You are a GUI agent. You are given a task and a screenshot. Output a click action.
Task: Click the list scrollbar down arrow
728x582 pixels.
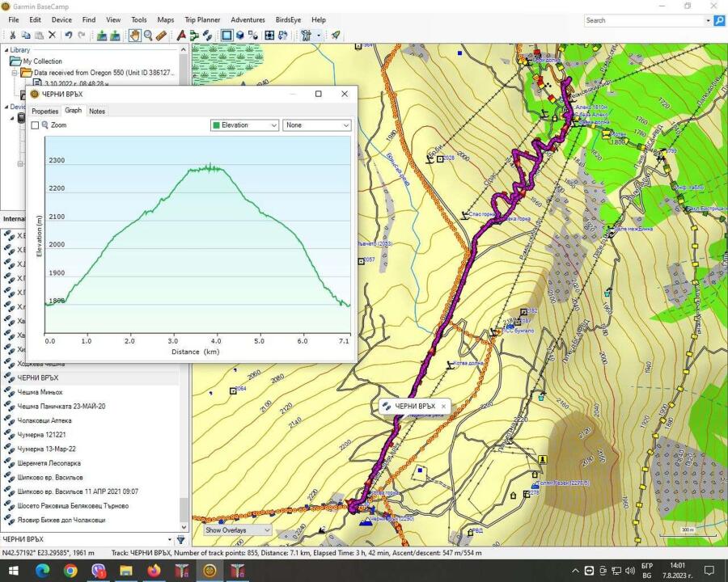click(x=184, y=527)
